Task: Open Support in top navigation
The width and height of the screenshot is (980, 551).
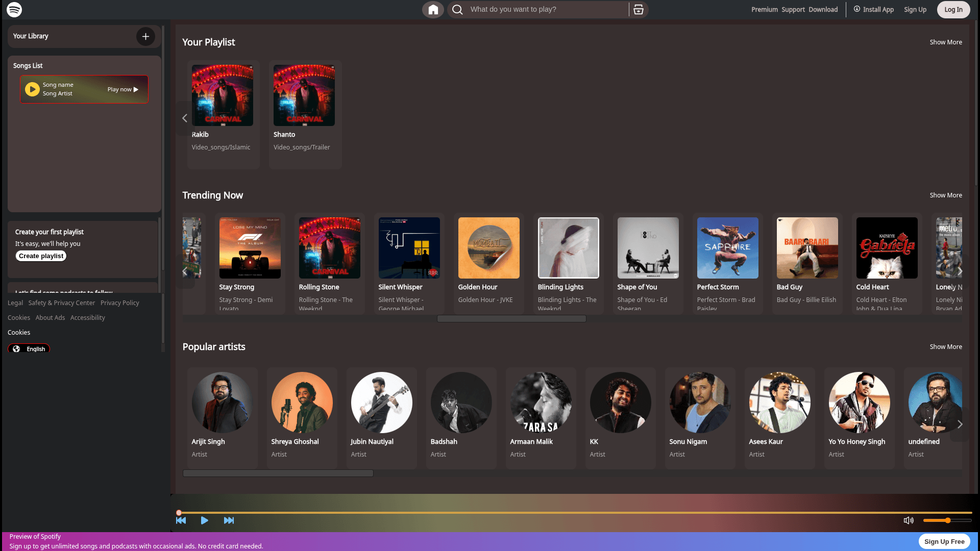Action: point(793,10)
